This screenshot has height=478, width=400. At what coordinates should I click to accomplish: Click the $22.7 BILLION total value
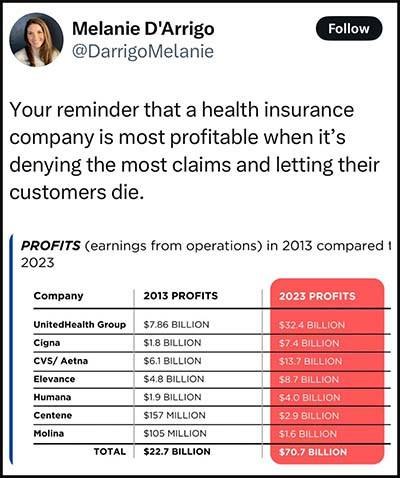point(177,451)
